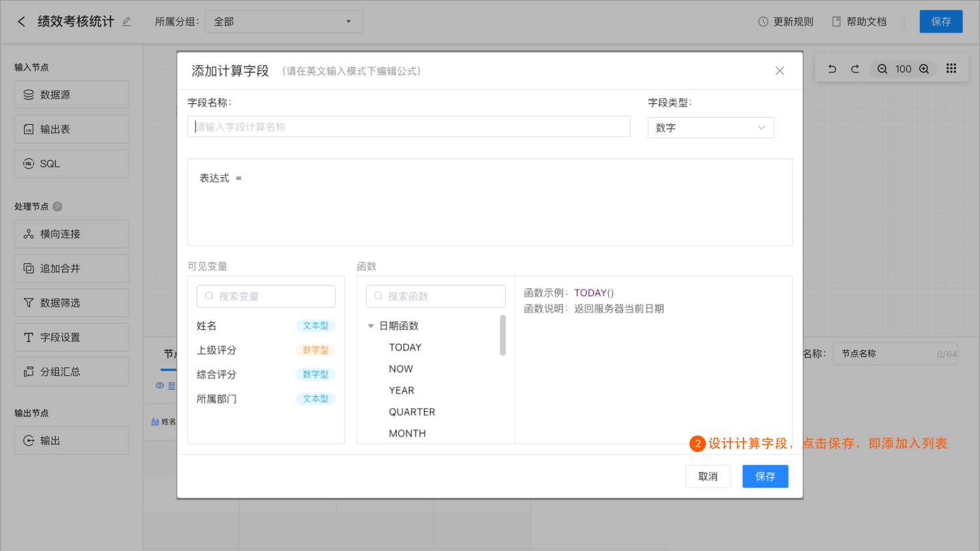Select the SQL node

(72, 164)
